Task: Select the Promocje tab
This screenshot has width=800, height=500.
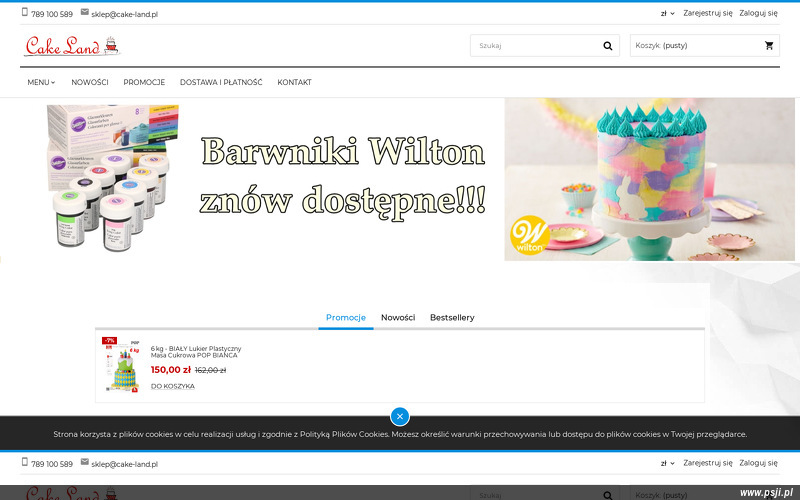Action: [346, 317]
